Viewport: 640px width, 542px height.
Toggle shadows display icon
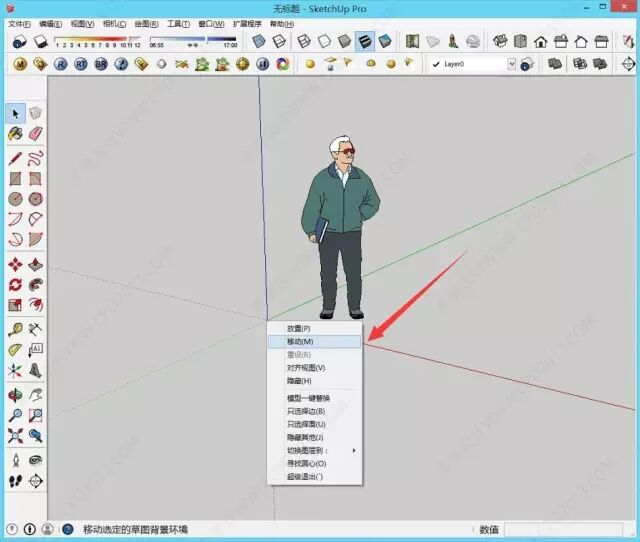pos(41,41)
